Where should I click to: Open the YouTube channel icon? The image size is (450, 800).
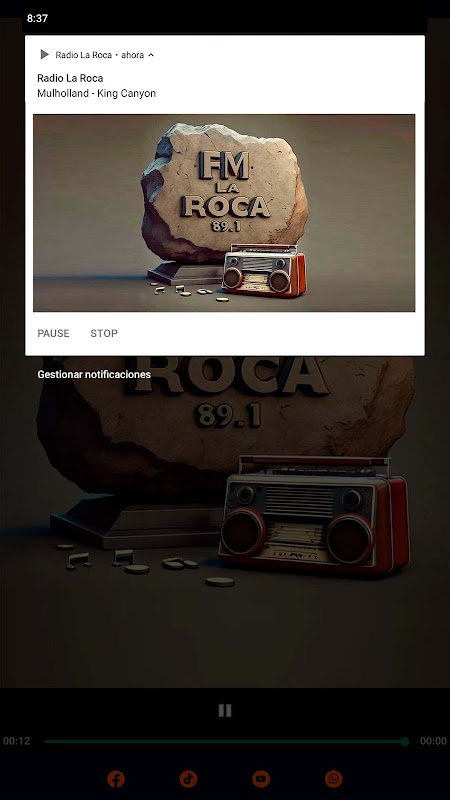tap(261, 779)
